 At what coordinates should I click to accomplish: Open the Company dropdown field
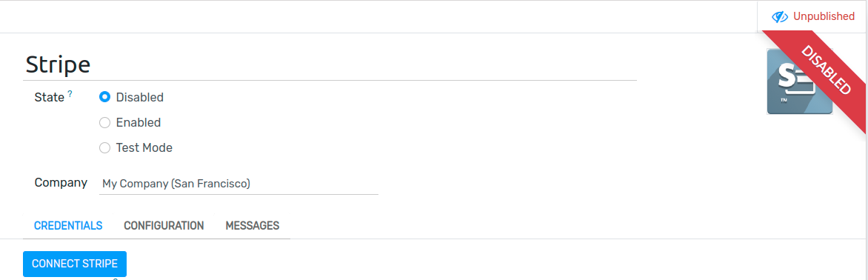[x=238, y=183]
